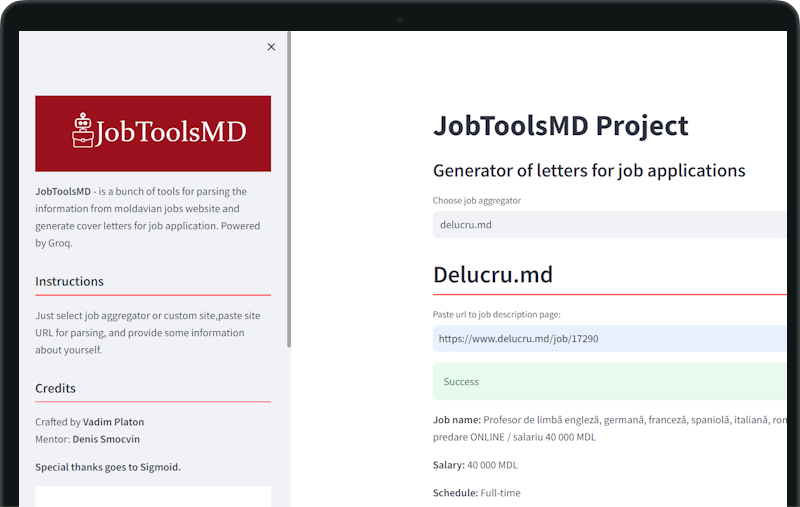
Task: Click the white box below credits
Action: 153,496
